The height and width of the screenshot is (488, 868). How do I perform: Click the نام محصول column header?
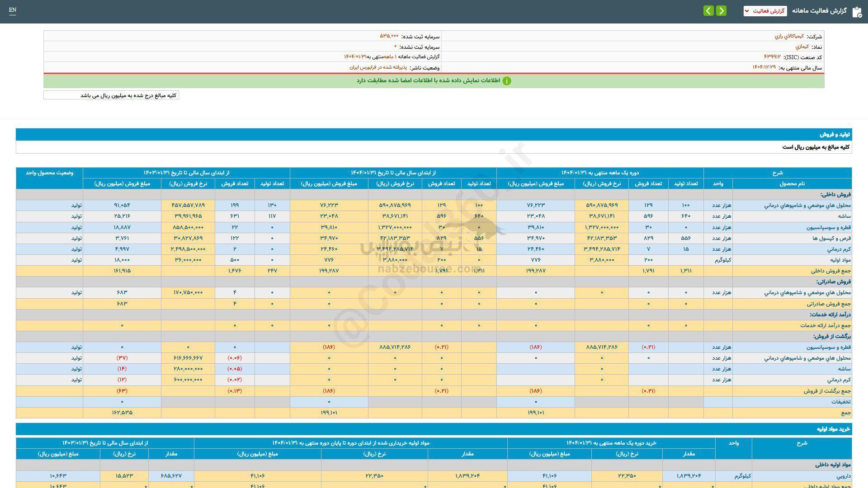click(792, 183)
